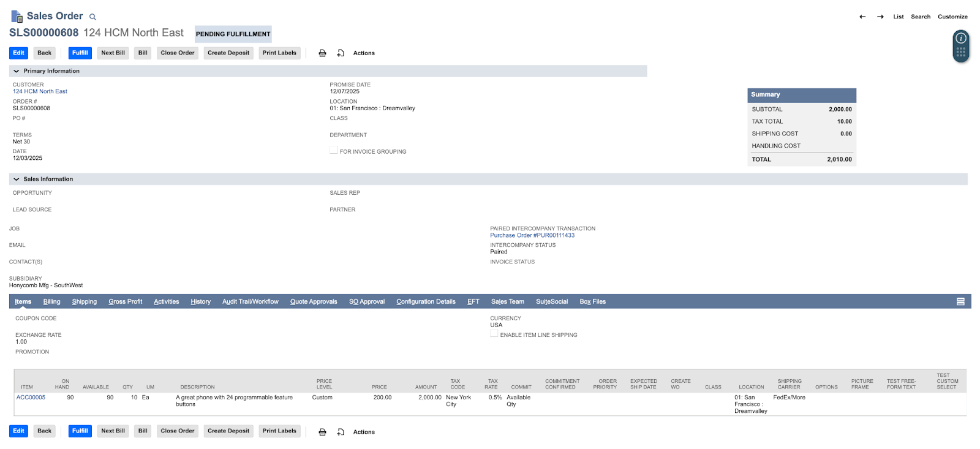
Task: Collapse the Sales Information section
Action: point(17,179)
